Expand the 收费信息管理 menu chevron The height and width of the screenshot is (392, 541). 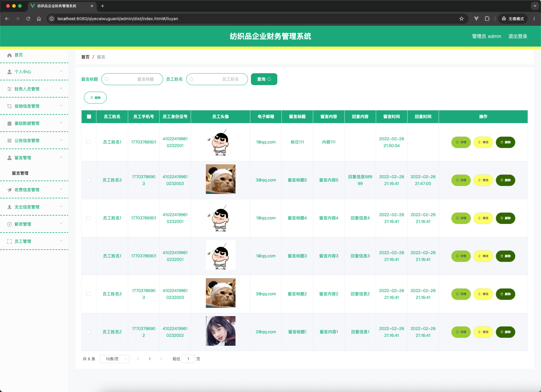(61, 189)
